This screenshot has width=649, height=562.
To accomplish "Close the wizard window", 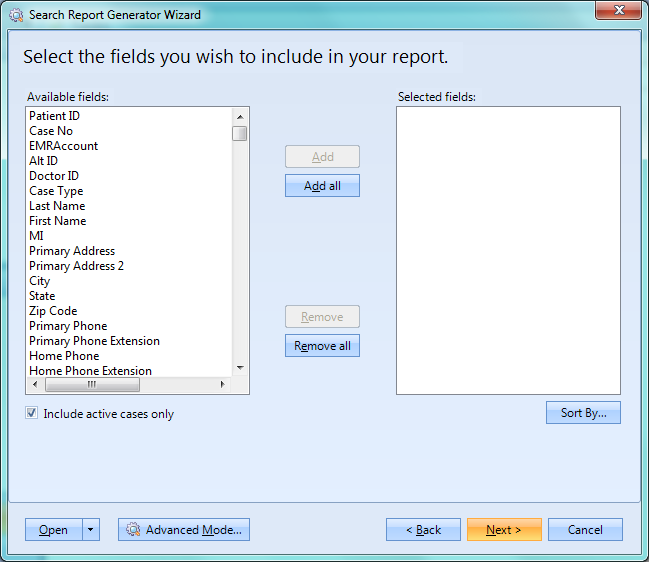I will [x=618, y=13].
